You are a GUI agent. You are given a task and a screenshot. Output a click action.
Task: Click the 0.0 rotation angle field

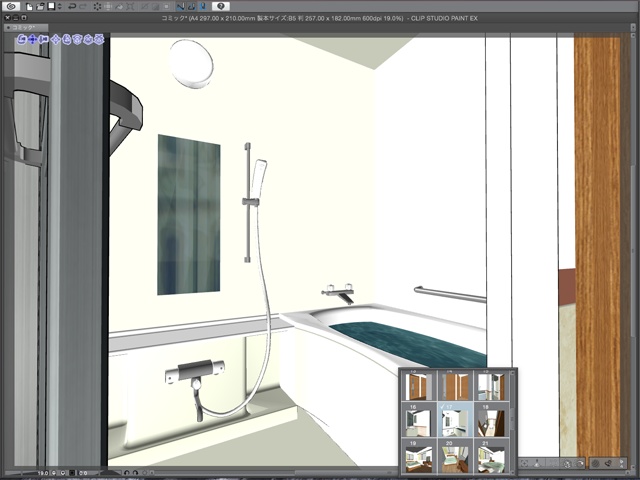pos(83,473)
